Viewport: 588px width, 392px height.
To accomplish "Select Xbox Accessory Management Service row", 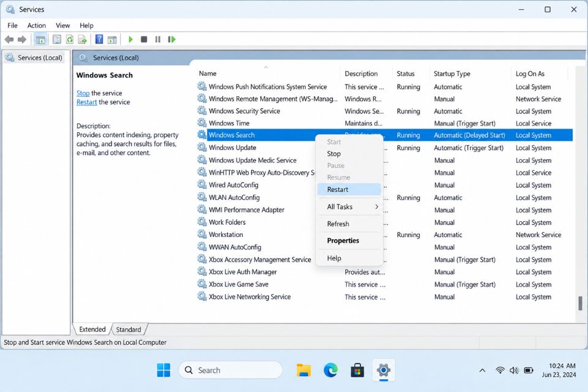I will [x=385, y=259].
